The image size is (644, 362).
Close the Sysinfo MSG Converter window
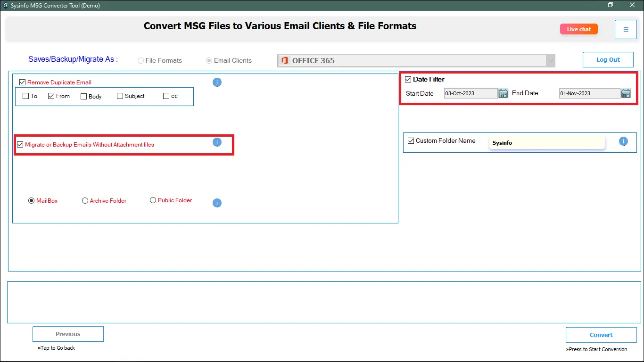632,5
